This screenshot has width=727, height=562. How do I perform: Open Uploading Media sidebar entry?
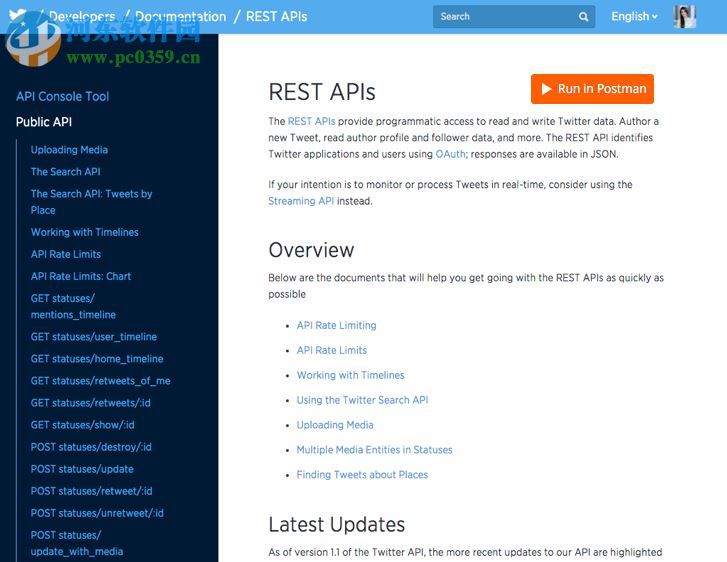69,150
